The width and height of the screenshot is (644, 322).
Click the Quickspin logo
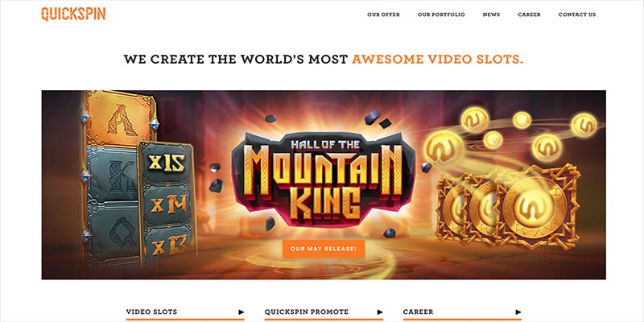(x=73, y=14)
